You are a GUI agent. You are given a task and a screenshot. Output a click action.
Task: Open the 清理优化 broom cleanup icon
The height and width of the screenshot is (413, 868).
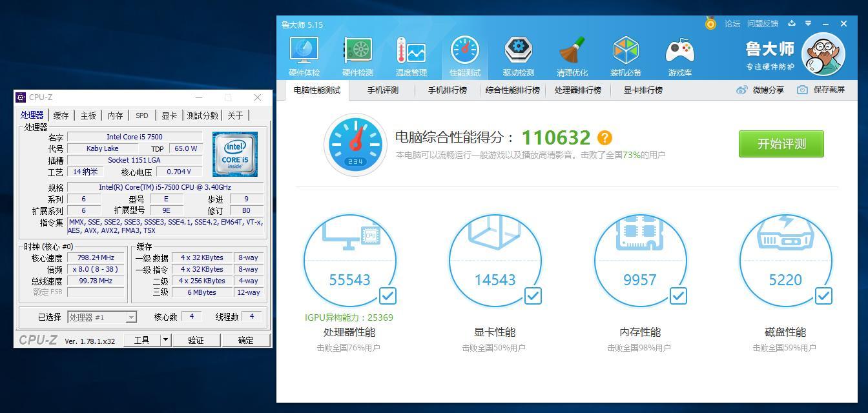572,50
